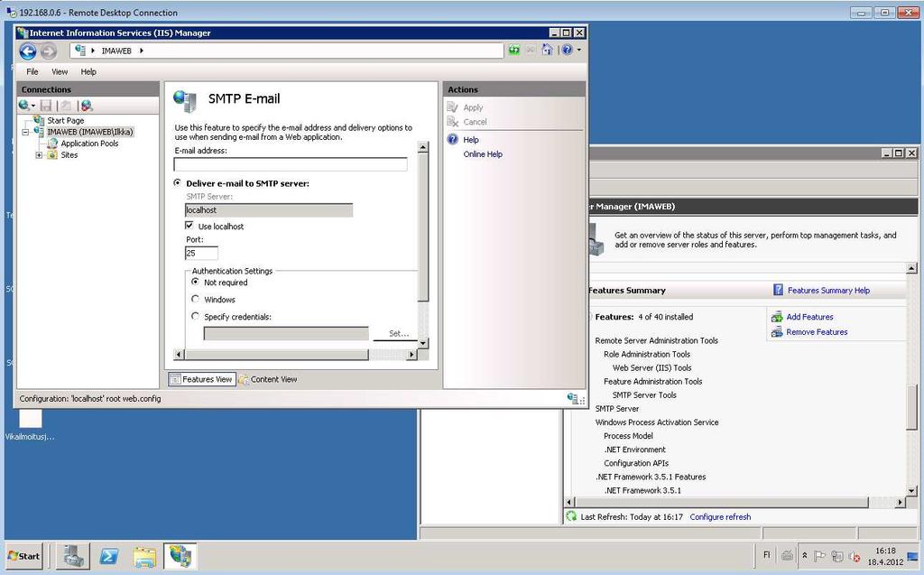Open Vikailmoitusj... desktop icon
Screen dimensions: 924x575
pos(30,425)
